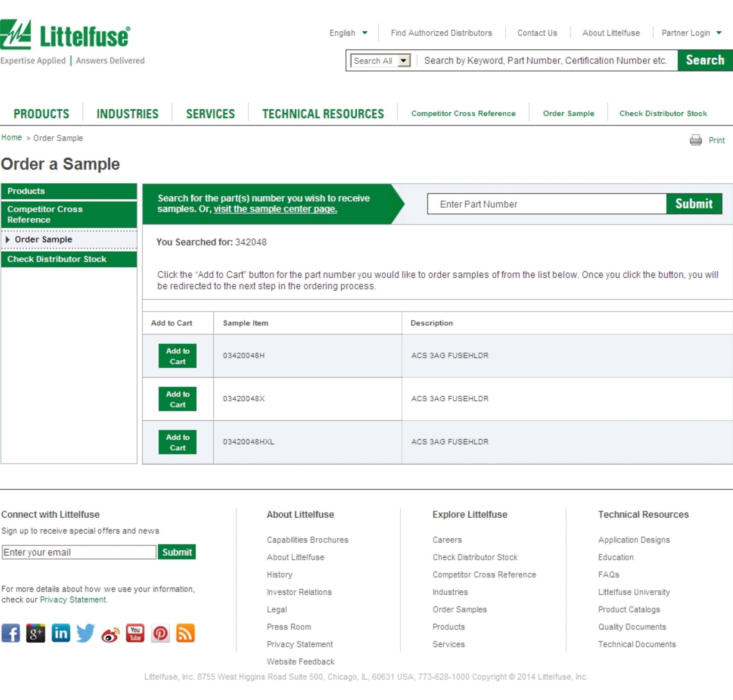Screen dimensions: 733x700
Task: Open Investor Relations footer link
Action: [x=299, y=592]
